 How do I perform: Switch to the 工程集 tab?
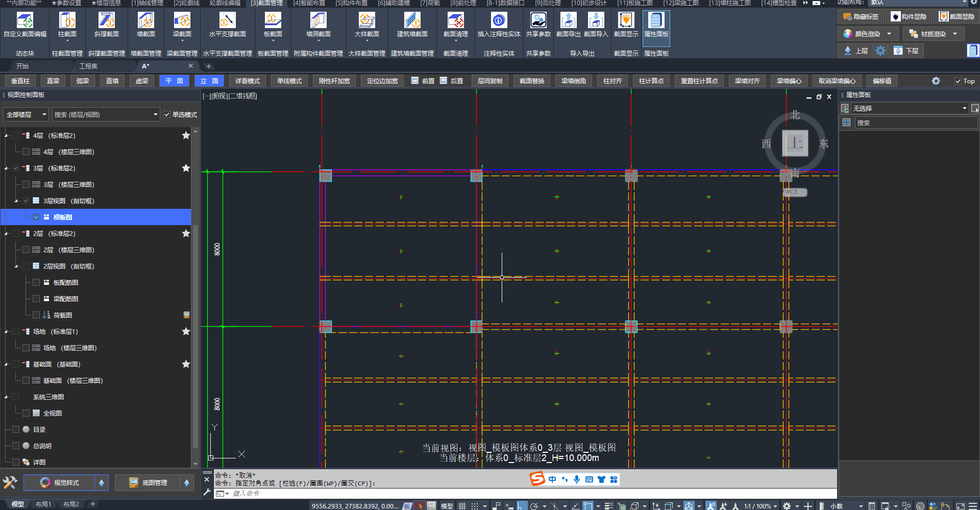coord(88,66)
